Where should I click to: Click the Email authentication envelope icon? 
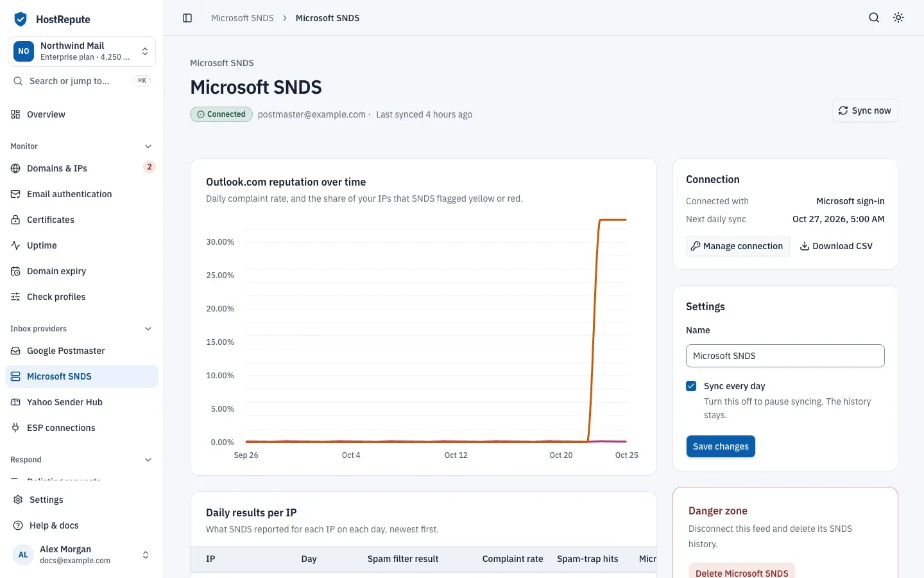point(15,194)
